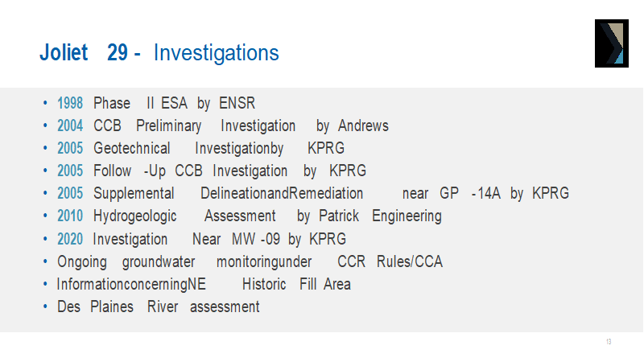
Task: Click the blue year label "1998"
Action: 70,103
